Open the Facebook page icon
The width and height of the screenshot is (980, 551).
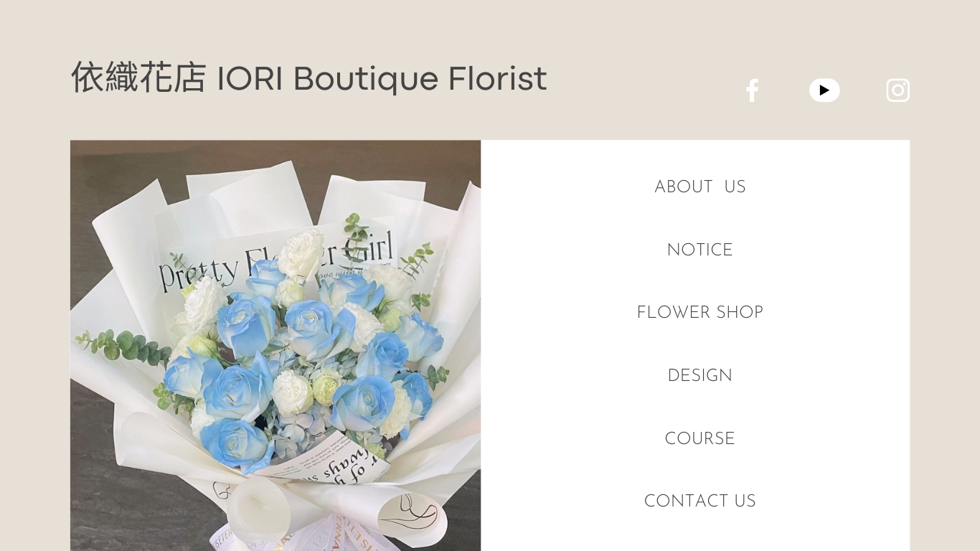[x=752, y=90]
